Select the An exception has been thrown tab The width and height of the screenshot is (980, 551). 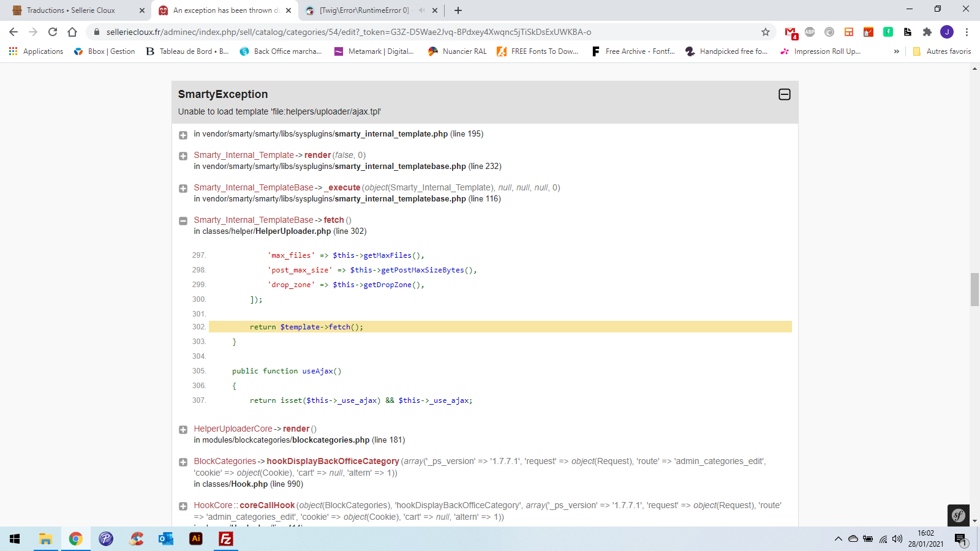tap(225, 10)
